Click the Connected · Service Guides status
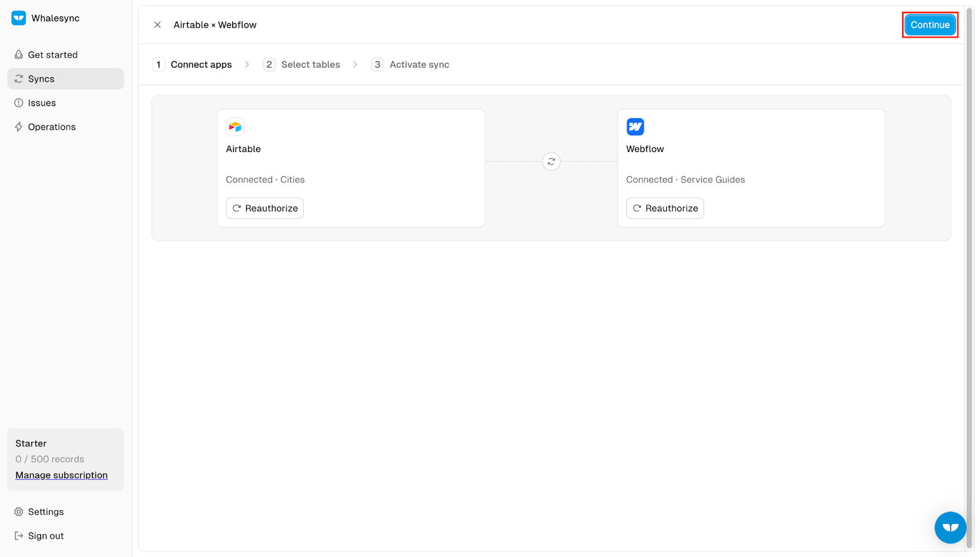Image resolution: width=980 pixels, height=557 pixels. [685, 180]
